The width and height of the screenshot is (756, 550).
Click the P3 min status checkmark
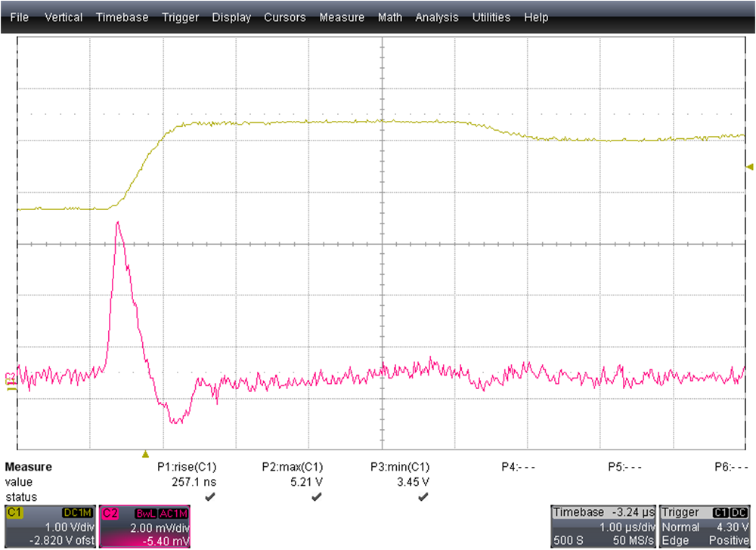[423, 496]
